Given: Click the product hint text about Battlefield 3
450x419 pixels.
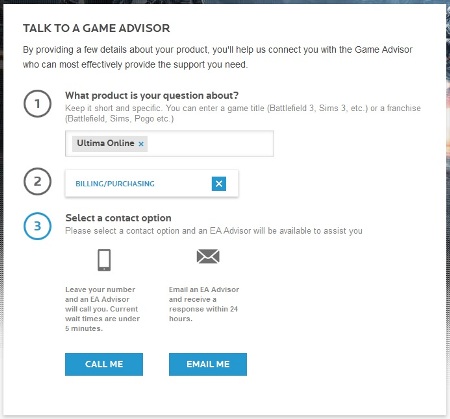Looking at the screenshot, I should pos(243,113).
